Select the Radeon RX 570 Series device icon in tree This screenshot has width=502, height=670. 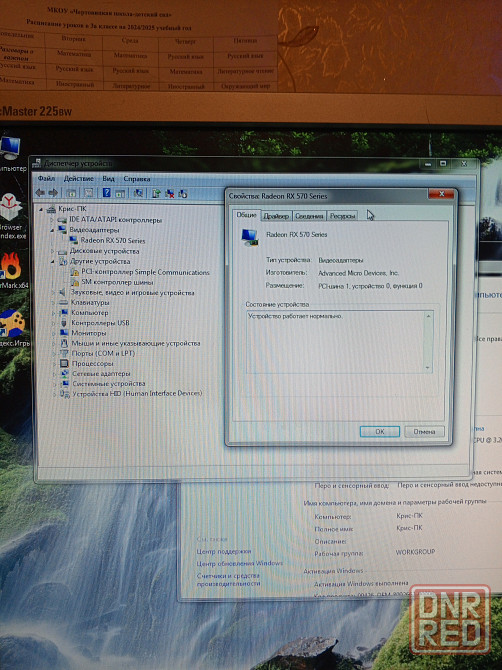pyautogui.click(x=74, y=241)
